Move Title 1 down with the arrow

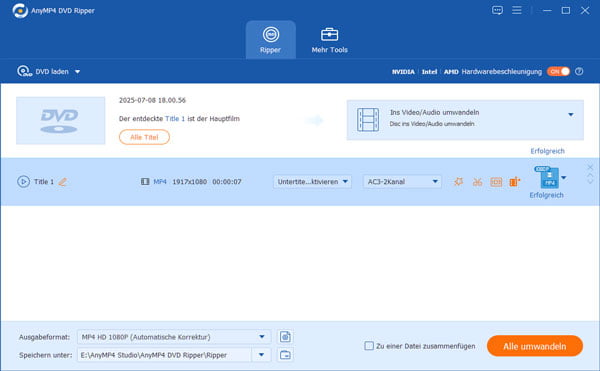[x=590, y=181]
